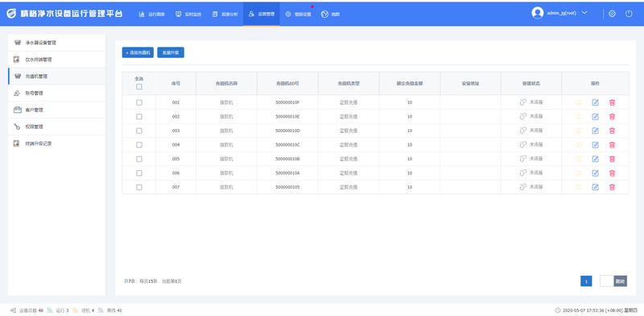
Task: Click the 批量升级 batch upgrade button
Action: [x=171, y=52]
